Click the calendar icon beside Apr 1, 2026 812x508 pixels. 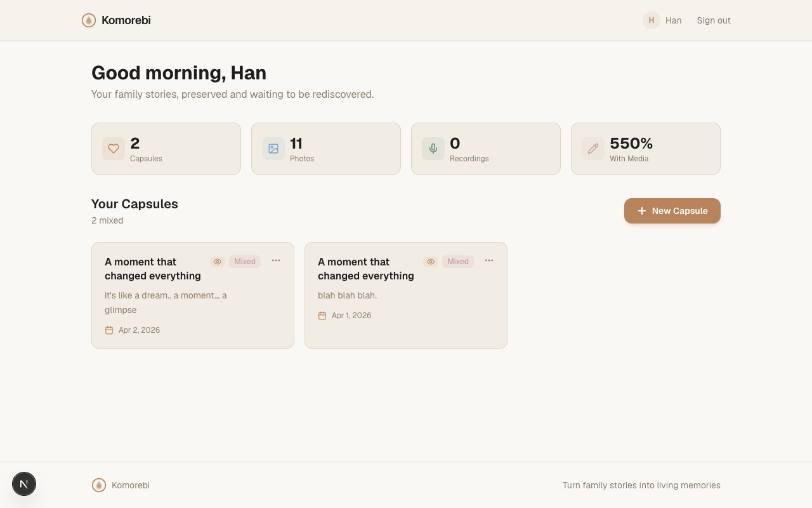tap(322, 316)
